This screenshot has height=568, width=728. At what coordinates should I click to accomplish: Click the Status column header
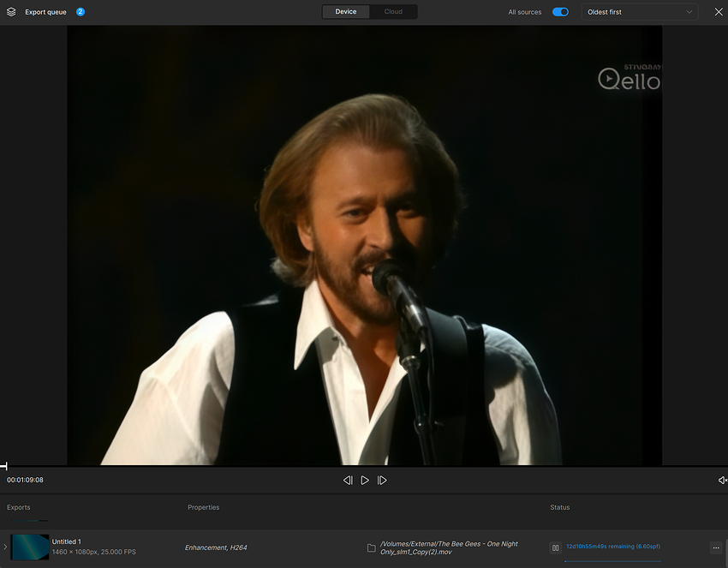(x=560, y=507)
